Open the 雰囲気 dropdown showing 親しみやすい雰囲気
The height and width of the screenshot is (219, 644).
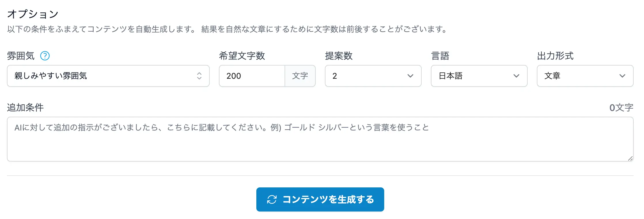(104, 76)
